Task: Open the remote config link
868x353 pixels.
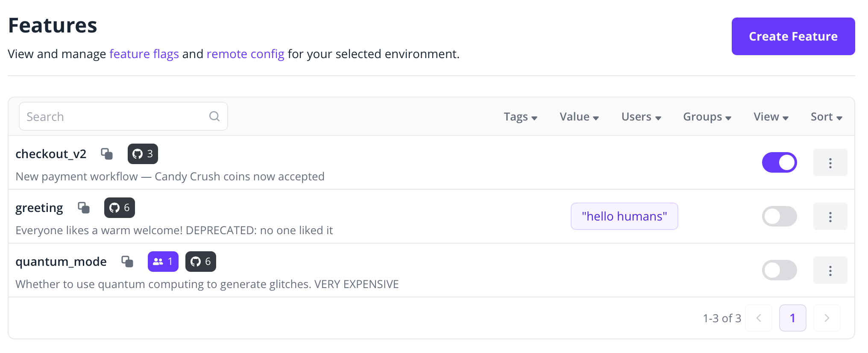Action: 245,54
